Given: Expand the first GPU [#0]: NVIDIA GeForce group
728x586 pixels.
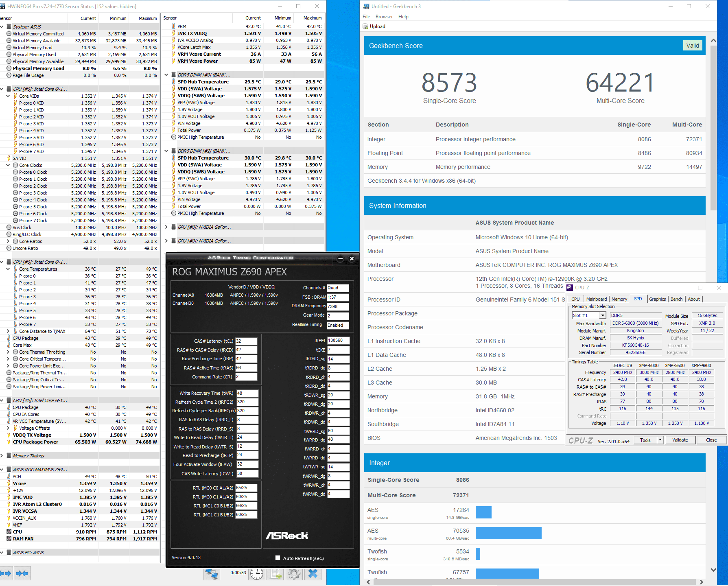Looking at the screenshot, I should coord(166,227).
